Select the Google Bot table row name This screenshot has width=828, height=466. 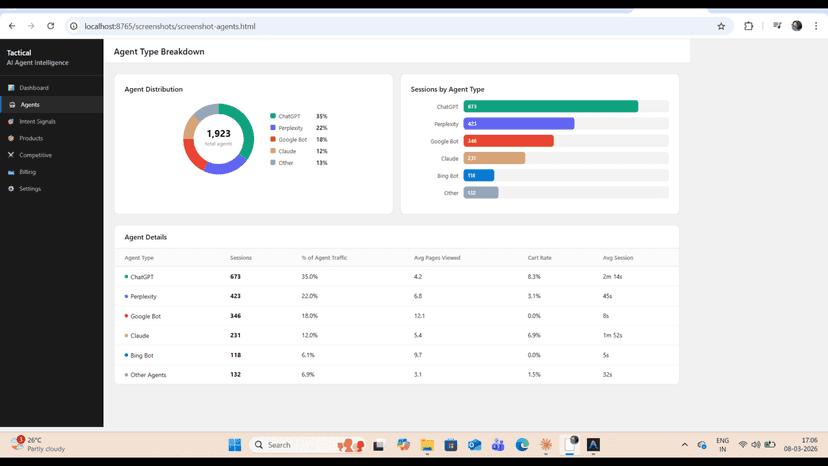[145, 316]
